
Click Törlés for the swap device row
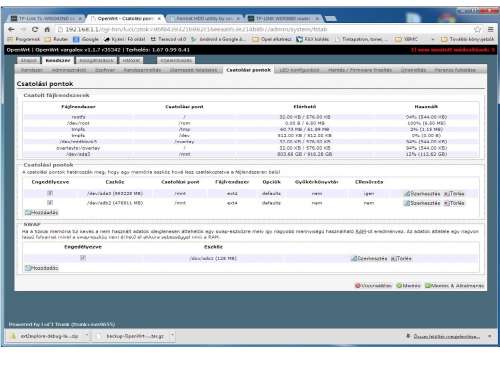coord(401,259)
